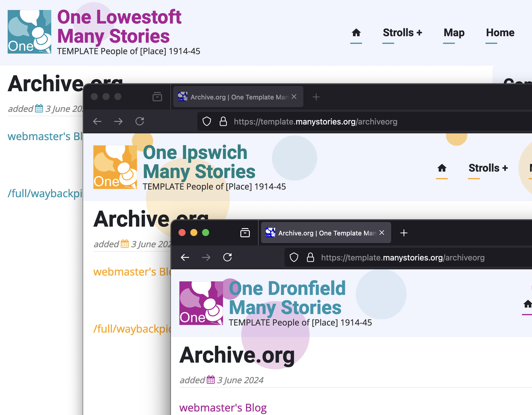Image resolution: width=532 pixels, height=415 pixels.
Task: Click the One Dronfield Many Stories title
Action: click(287, 298)
